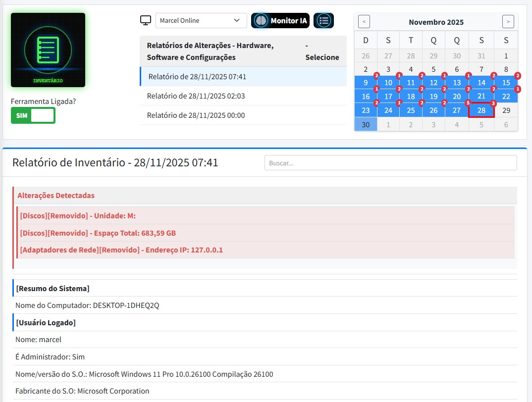Select November 30 in the calendar
Screen dimensions: 532x402
(366, 125)
